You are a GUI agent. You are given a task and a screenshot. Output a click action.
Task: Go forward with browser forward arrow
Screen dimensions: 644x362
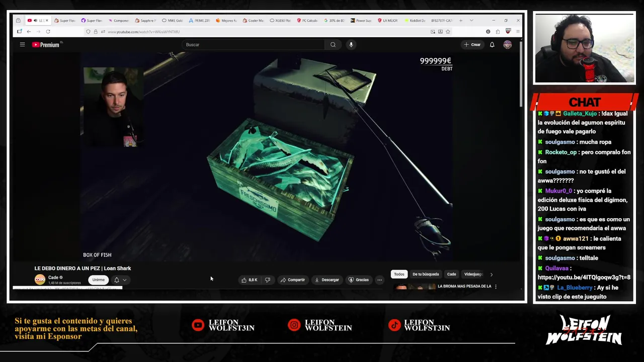38,32
